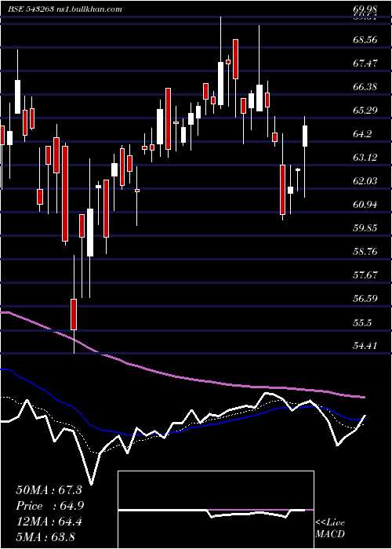Click the 50MA : 67.3 readout
Viewport: 392px width, 549px height.
point(49,490)
